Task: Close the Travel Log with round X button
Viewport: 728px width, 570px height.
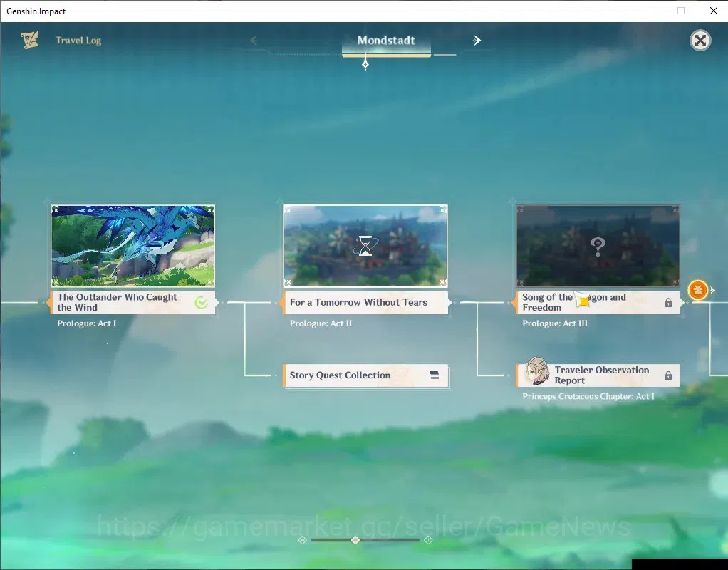Action: tap(700, 41)
